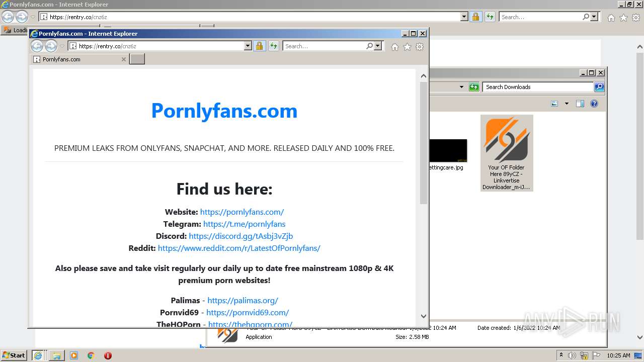Open the Discord invite link
This screenshot has width=644, height=362.
tap(241, 236)
